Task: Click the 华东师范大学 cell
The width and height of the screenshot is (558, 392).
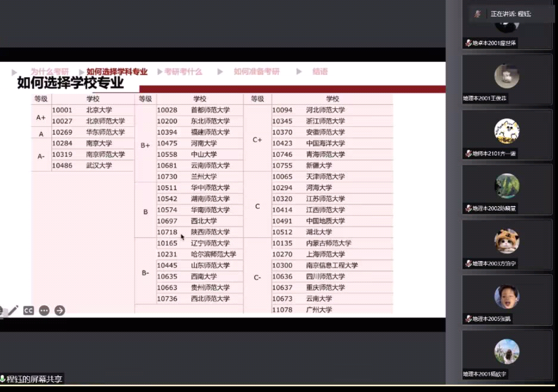Action: pos(105,132)
